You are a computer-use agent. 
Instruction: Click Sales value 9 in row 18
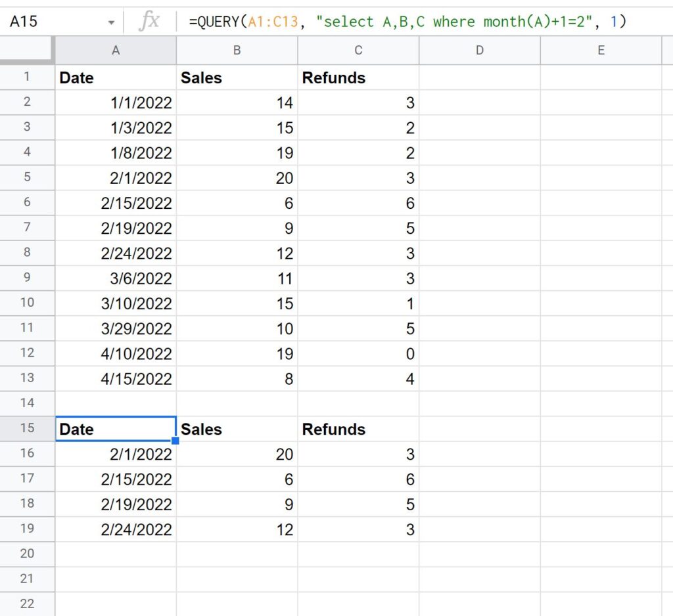(x=237, y=504)
